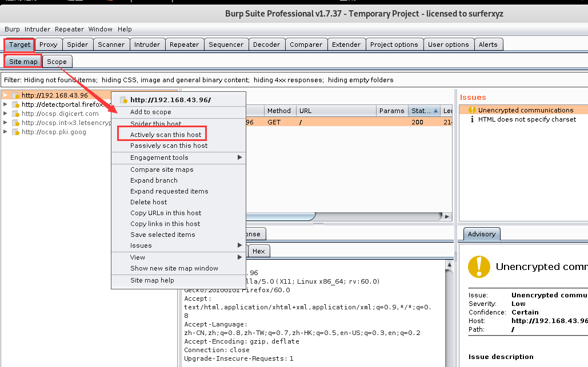Click the icon next to http://ocsp.int-x3.letsencrypt

tap(15, 123)
